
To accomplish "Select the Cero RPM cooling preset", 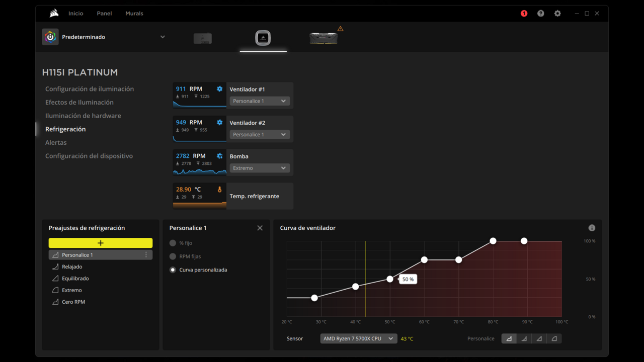I will tap(101, 302).
